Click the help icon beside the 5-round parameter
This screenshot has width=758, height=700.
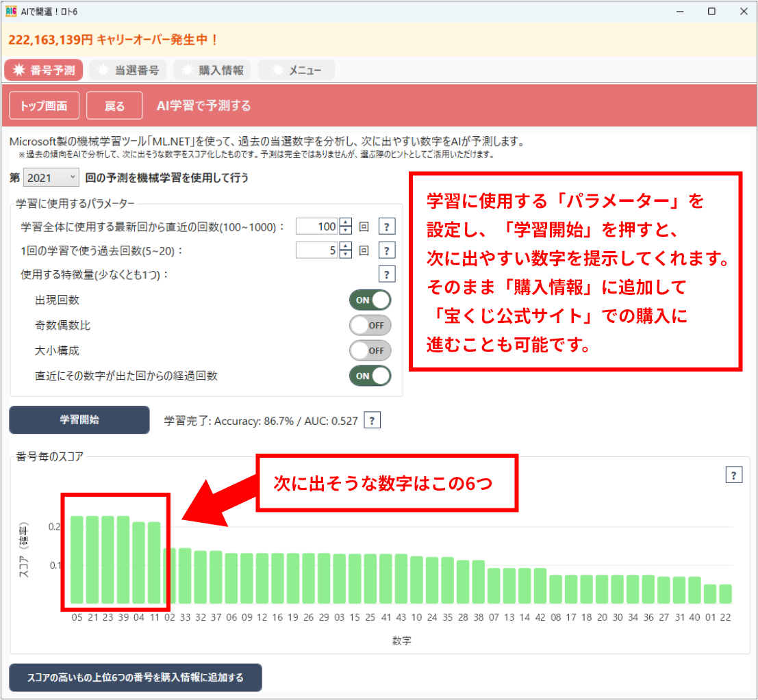tap(387, 250)
